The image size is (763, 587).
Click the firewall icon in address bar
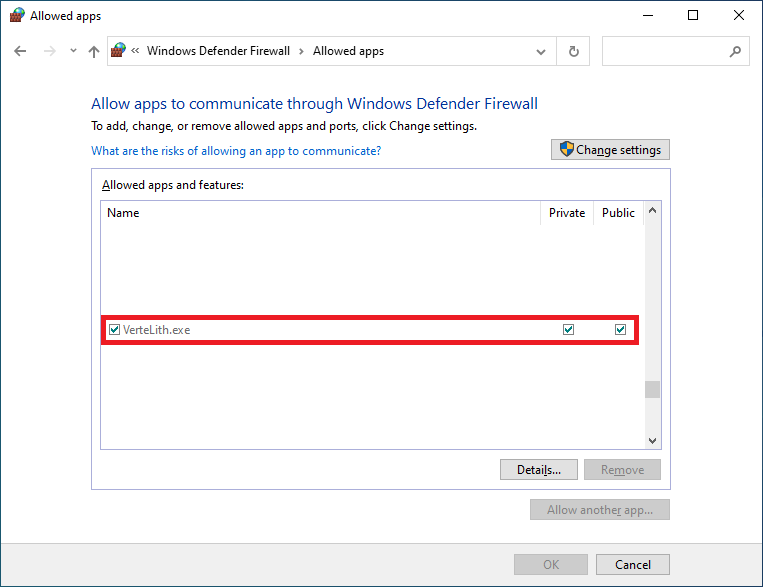click(x=118, y=50)
